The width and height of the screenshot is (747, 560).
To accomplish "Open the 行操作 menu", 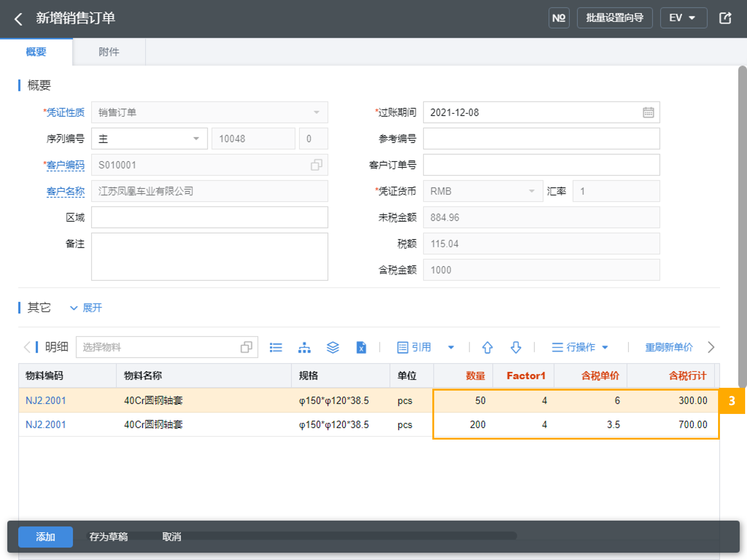I will coord(580,347).
